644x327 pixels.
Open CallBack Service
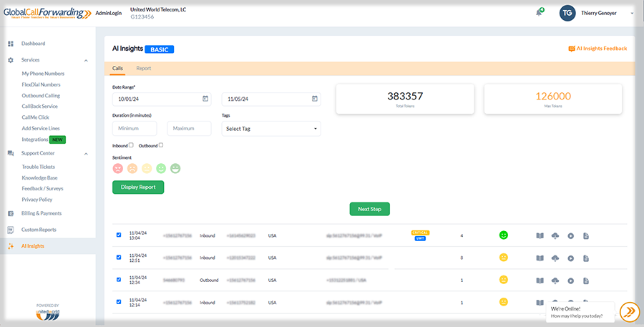tap(40, 107)
